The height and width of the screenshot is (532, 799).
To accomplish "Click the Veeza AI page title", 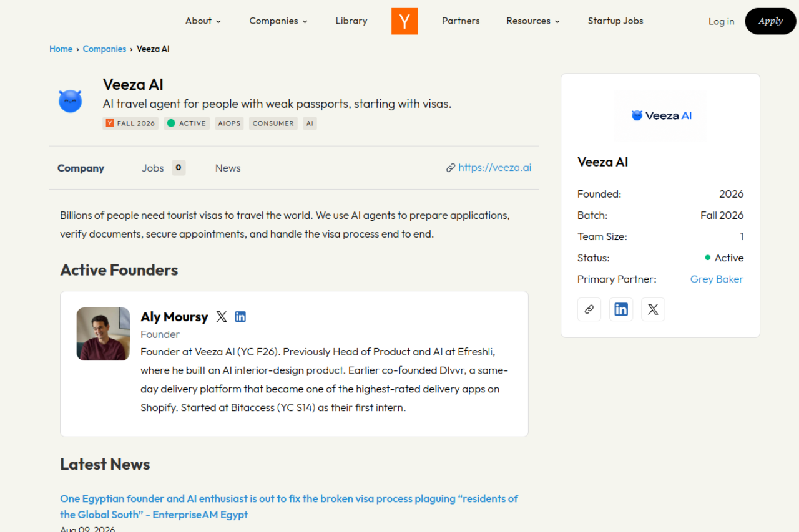I will coord(133,85).
